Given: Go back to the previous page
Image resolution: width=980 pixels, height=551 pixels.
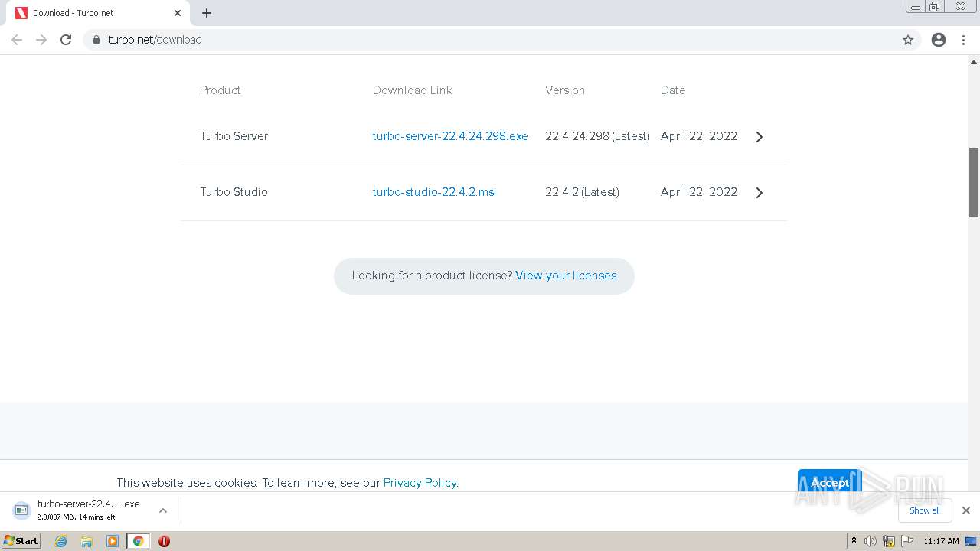Looking at the screenshot, I should [x=17, y=40].
